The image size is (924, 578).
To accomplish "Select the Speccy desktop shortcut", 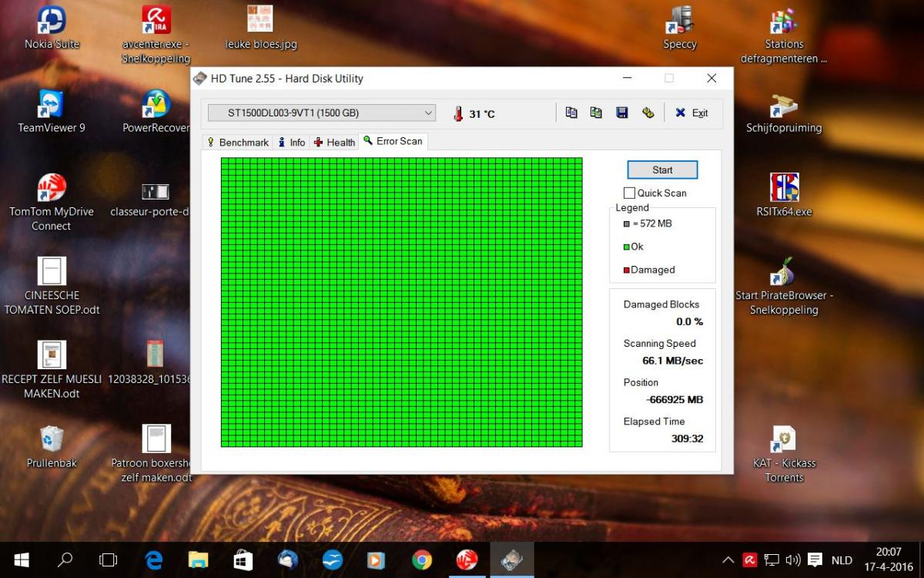I will pyautogui.click(x=680, y=28).
